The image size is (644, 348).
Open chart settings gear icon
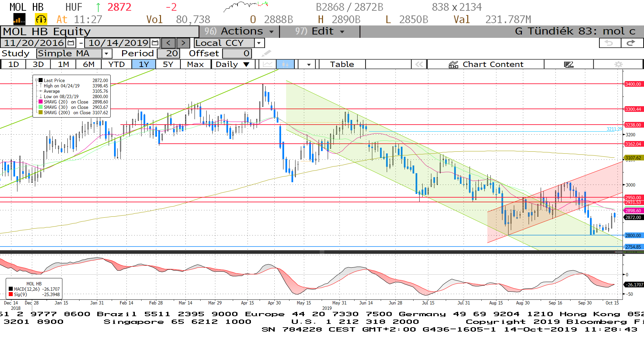[618, 64]
